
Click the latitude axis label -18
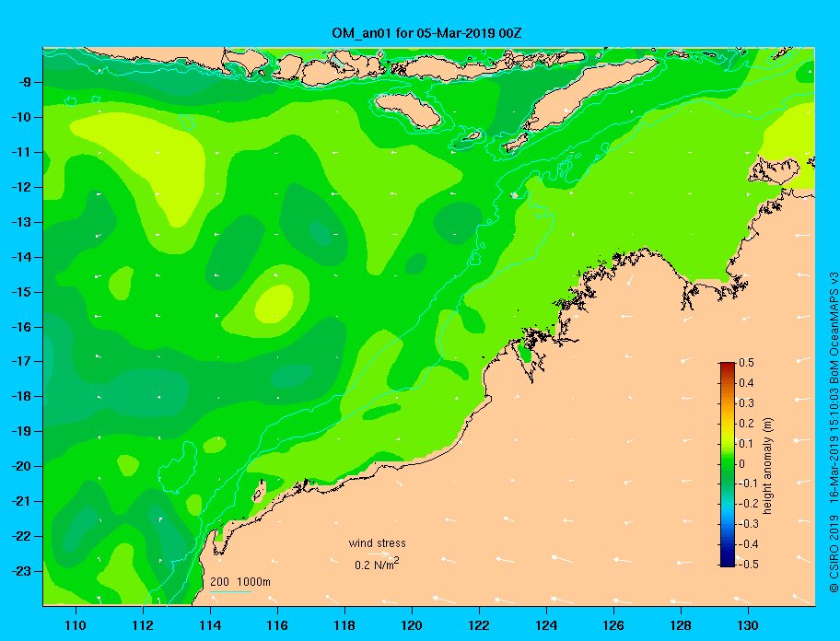[21, 396]
